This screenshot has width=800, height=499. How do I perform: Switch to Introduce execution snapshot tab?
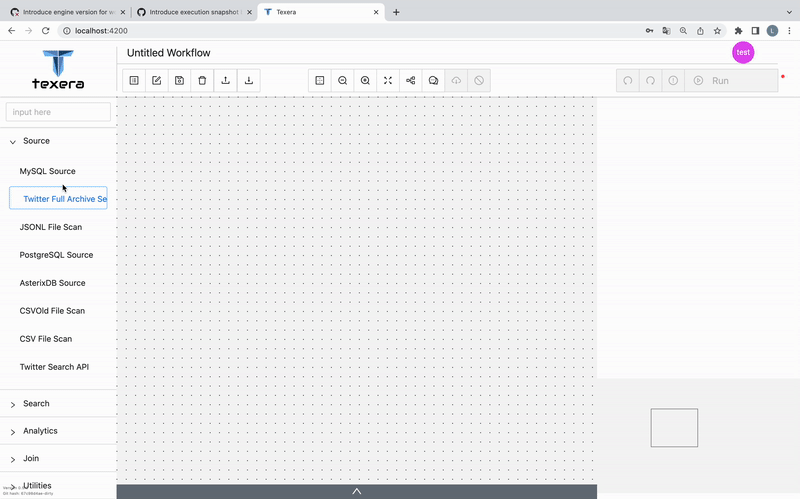(193, 12)
